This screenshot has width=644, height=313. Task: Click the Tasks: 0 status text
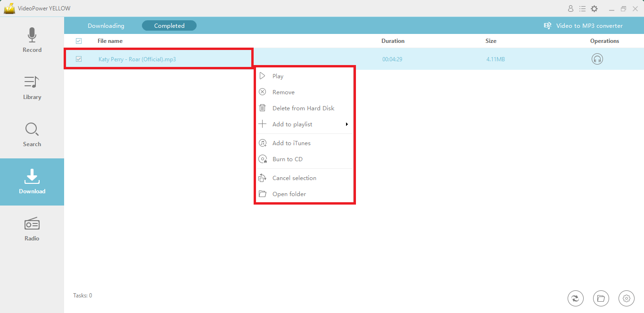tap(83, 296)
